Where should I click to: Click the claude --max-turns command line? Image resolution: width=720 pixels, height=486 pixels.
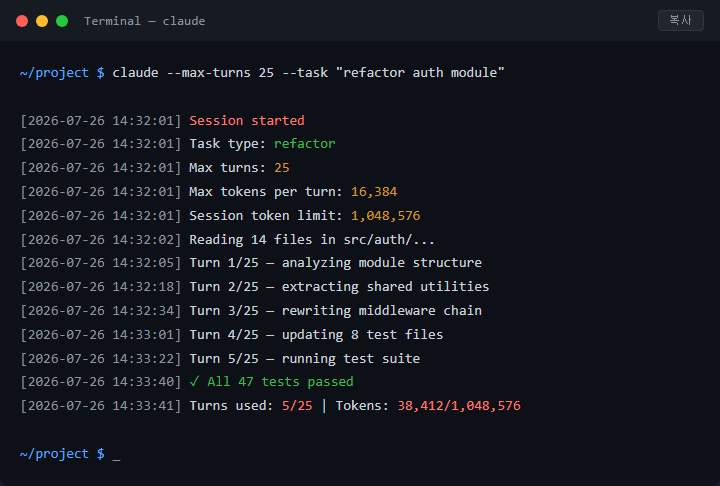[308, 73]
